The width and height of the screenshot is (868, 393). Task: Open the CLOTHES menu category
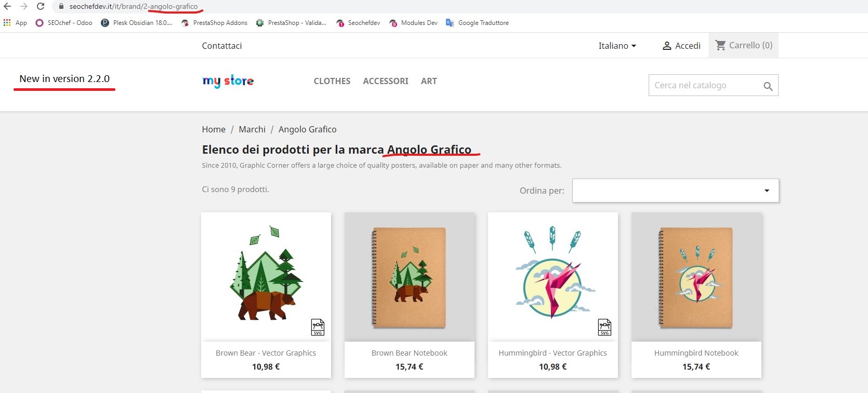coord(332,81)
